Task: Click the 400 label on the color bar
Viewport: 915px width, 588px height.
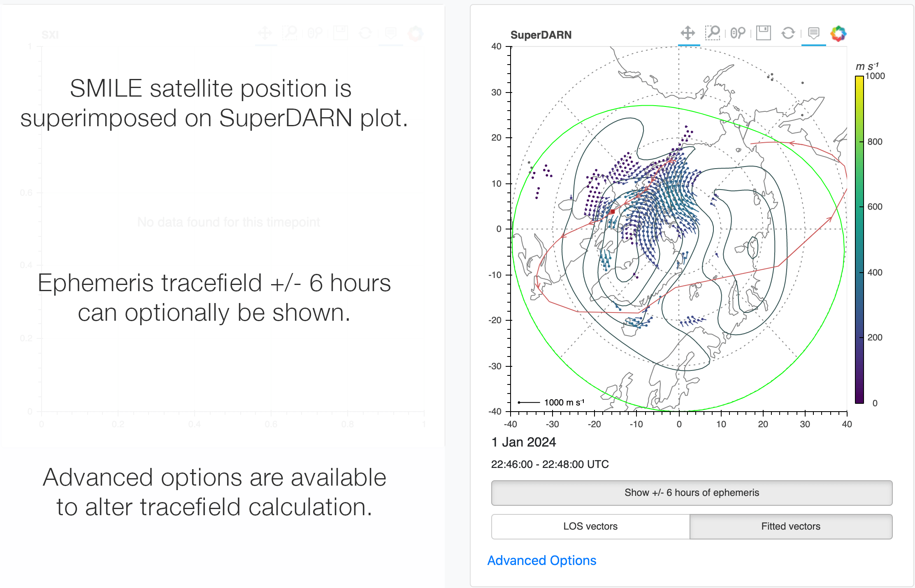Action: tap(875, 273)
